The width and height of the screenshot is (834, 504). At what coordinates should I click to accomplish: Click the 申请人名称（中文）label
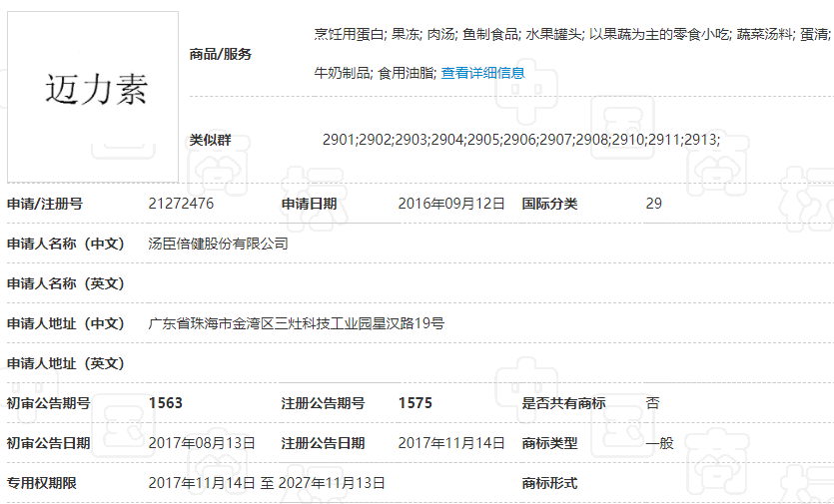[66, 244]
